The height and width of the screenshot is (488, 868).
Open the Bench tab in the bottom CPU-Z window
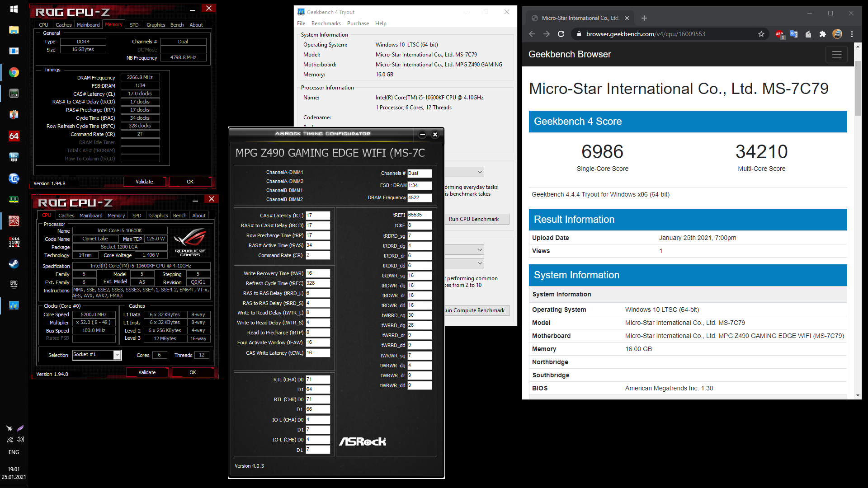tap(180, 216)
